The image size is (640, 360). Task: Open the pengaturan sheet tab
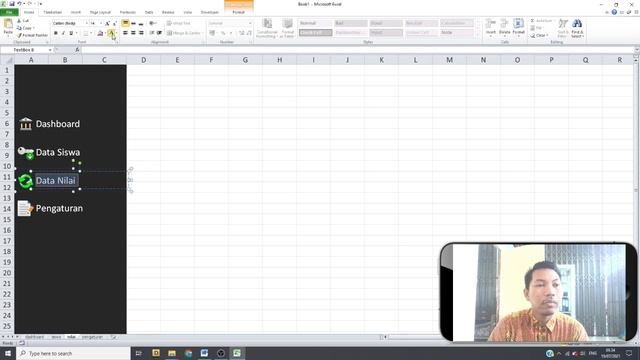click(x=92, y=337)
